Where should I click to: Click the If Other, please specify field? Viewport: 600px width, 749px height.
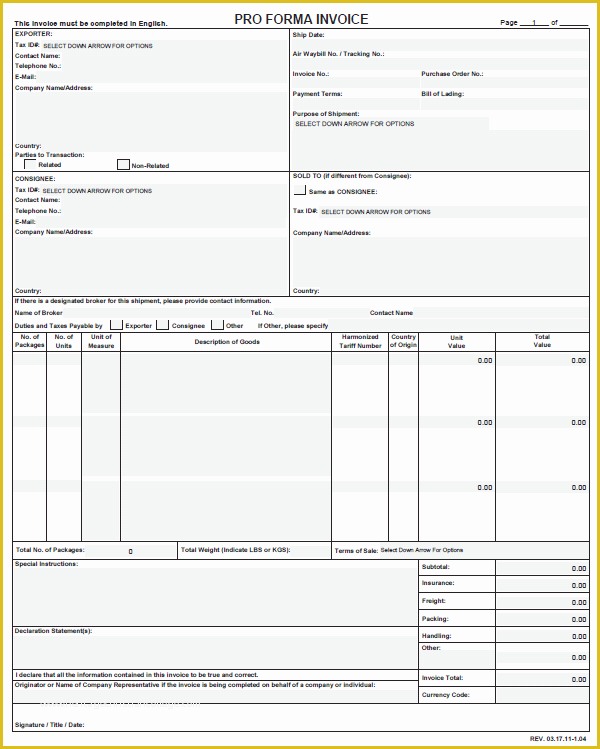[459, 326]
